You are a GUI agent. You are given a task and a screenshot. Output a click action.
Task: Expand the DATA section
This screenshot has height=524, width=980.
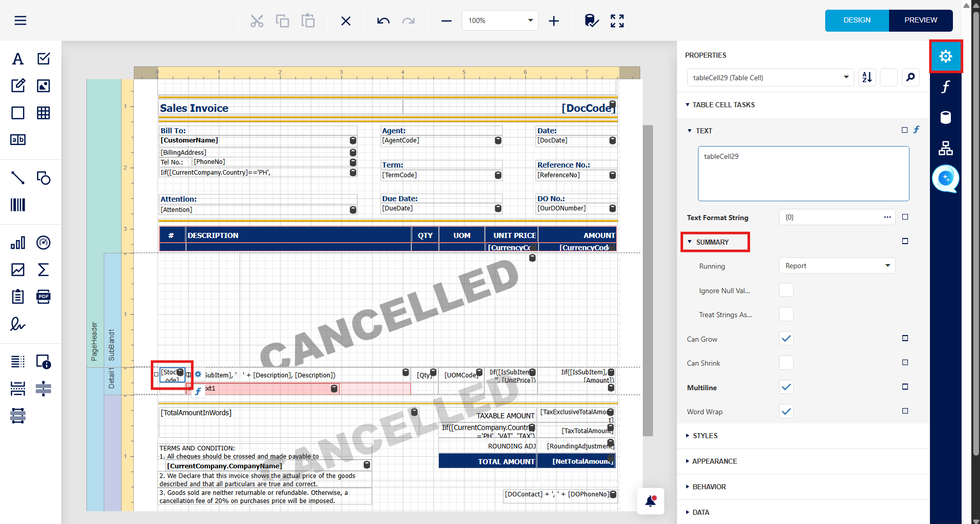[x=697, y=512]
